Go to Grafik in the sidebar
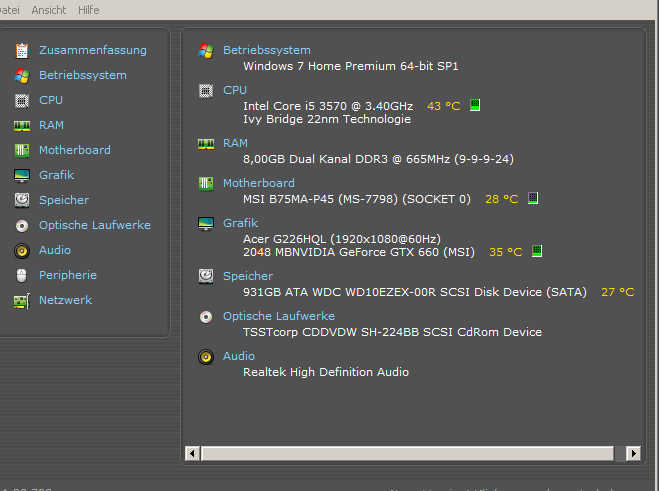 coord(56,175)
